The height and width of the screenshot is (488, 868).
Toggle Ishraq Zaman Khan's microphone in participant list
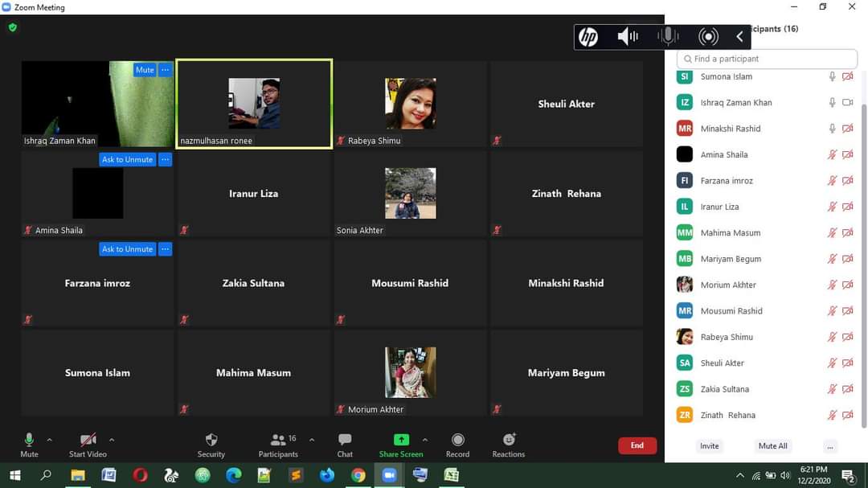pyautogui.click(x=832, y=102)
